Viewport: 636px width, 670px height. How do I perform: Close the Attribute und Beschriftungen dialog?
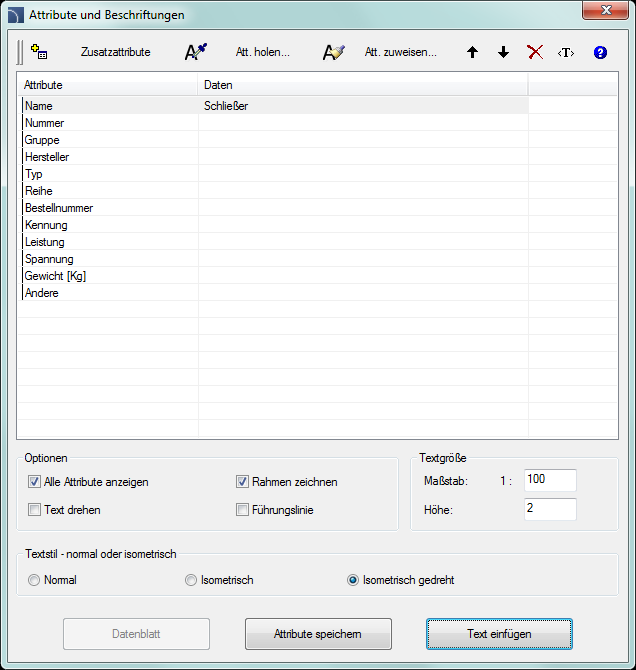pos(605,10)
